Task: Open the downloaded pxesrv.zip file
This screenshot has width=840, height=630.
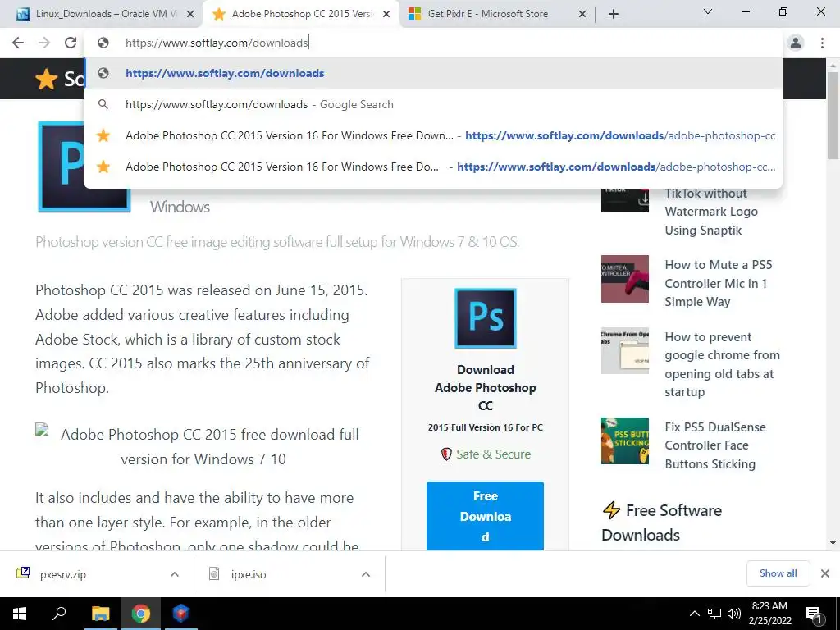Action: [x=63, y=574]
